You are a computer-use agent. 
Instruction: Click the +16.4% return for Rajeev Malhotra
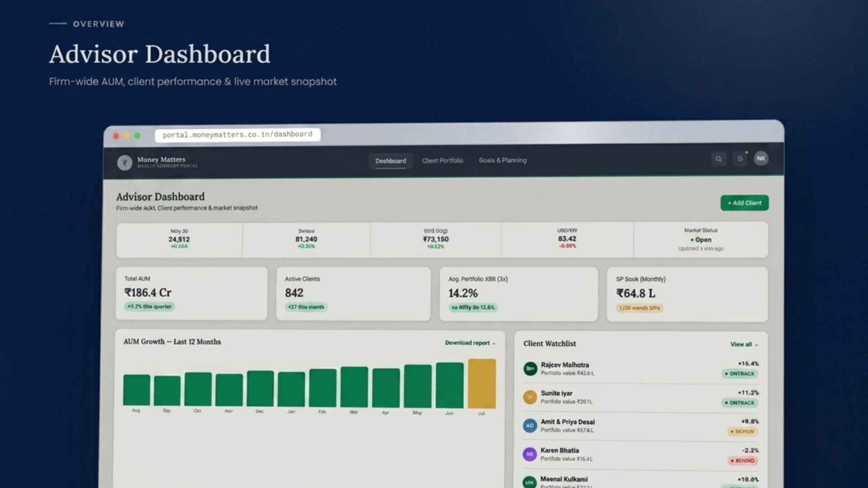tap(748, 364)
